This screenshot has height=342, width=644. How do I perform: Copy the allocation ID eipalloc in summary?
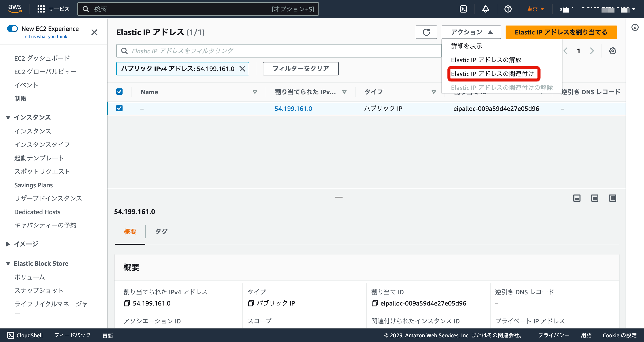pyautogui.click(x=375, y=303)
